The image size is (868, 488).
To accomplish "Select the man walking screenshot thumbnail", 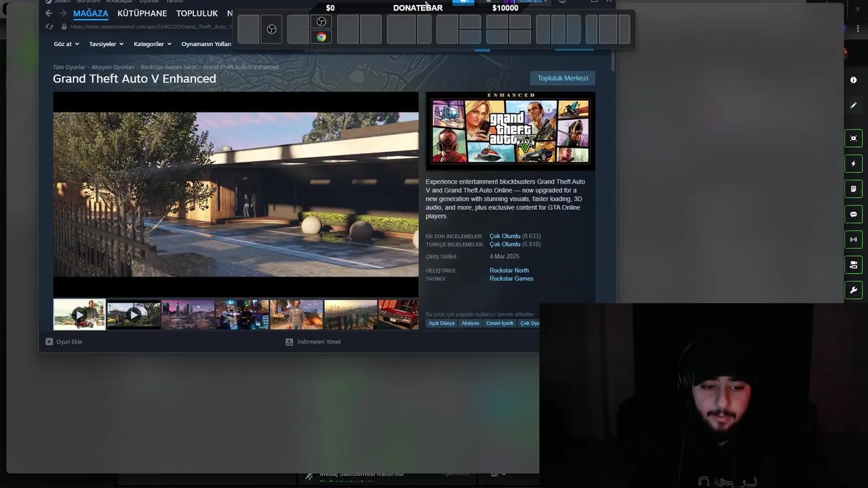I will click(x=296, y=314).
